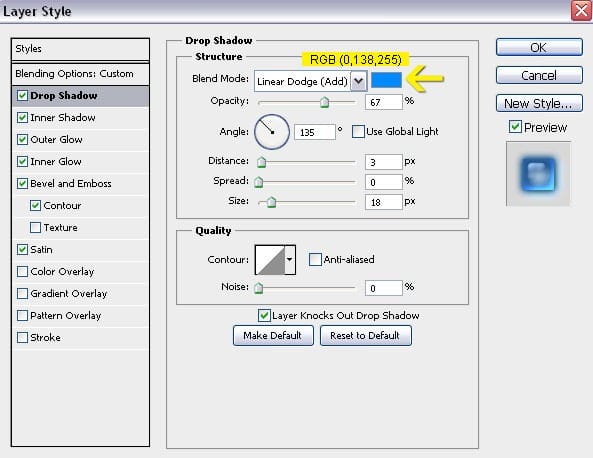
Task: Open the drop shadow color swatch
Action: (x=386, y=80)
